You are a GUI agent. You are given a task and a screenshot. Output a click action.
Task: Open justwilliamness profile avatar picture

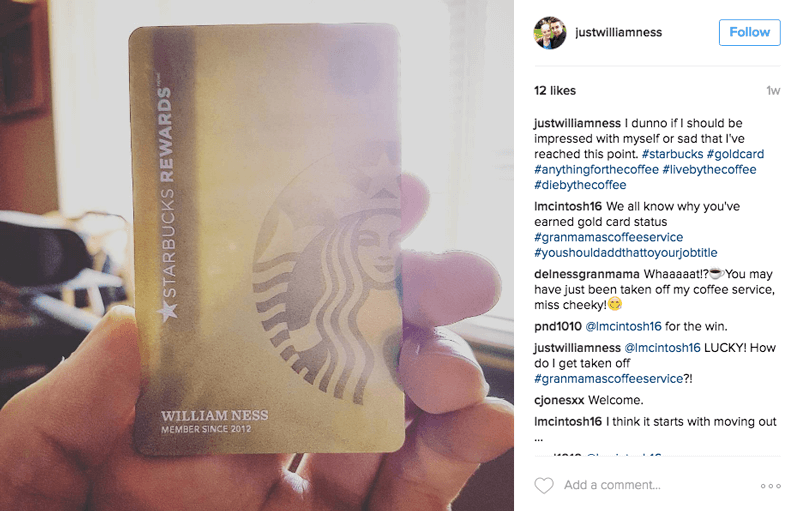tap(550, 32)
